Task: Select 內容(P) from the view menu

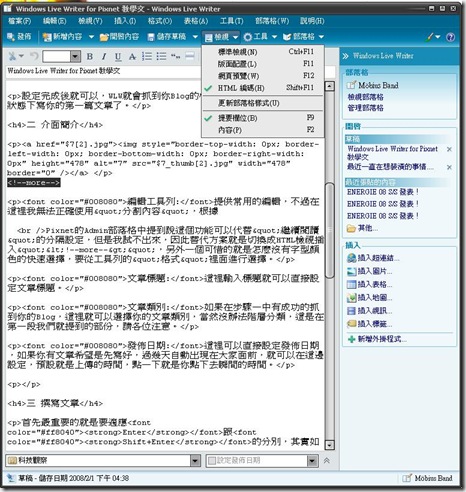Action: tap(263, 130)
